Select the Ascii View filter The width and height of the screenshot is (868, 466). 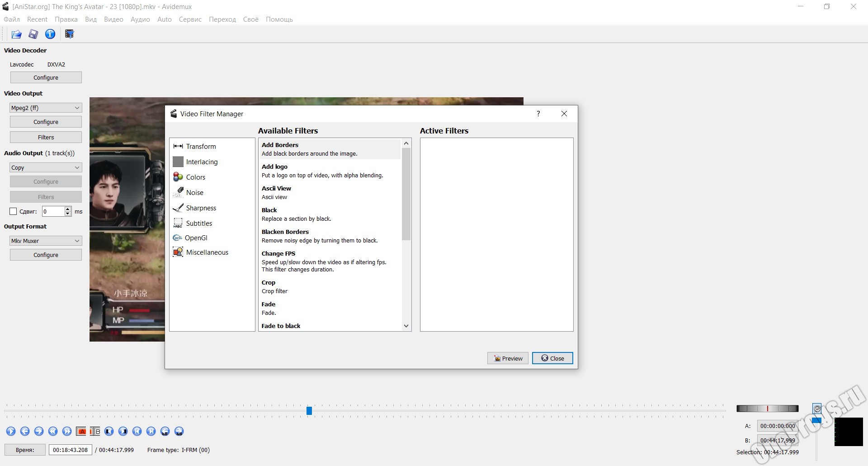click(330, 192)
